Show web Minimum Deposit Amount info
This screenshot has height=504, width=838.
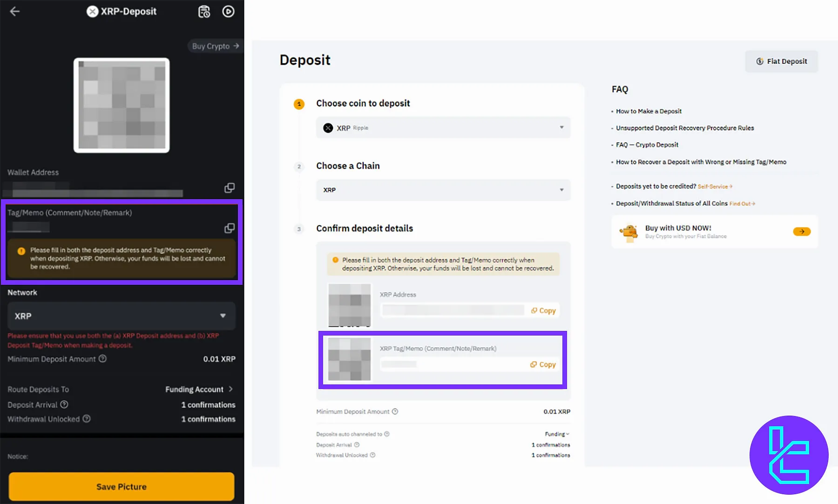coord(395,411)
